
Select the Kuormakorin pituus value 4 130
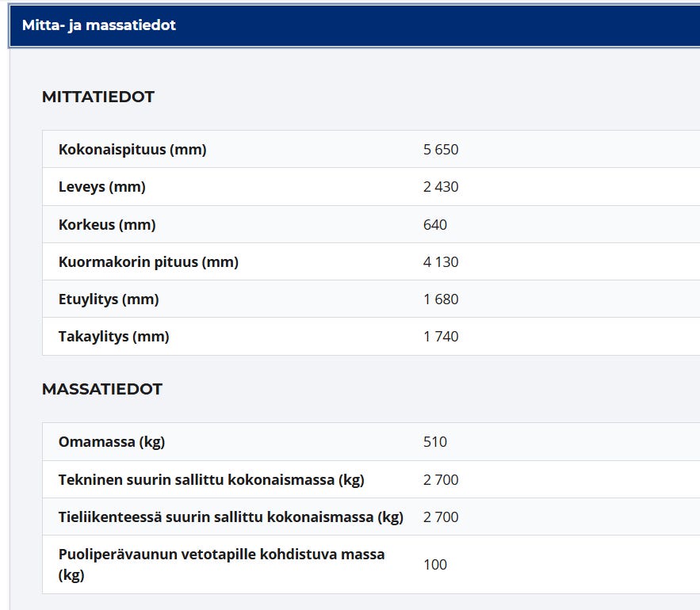point(441,262)
